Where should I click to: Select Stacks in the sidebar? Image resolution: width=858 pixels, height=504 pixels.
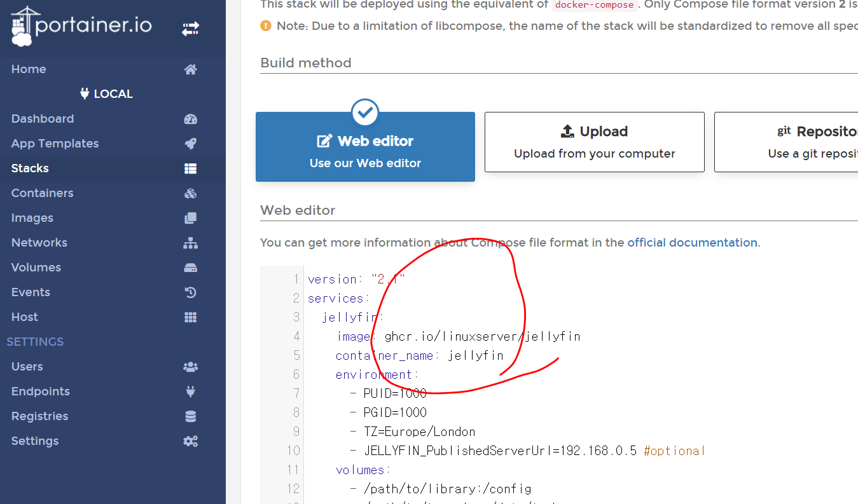click(113, 168)
